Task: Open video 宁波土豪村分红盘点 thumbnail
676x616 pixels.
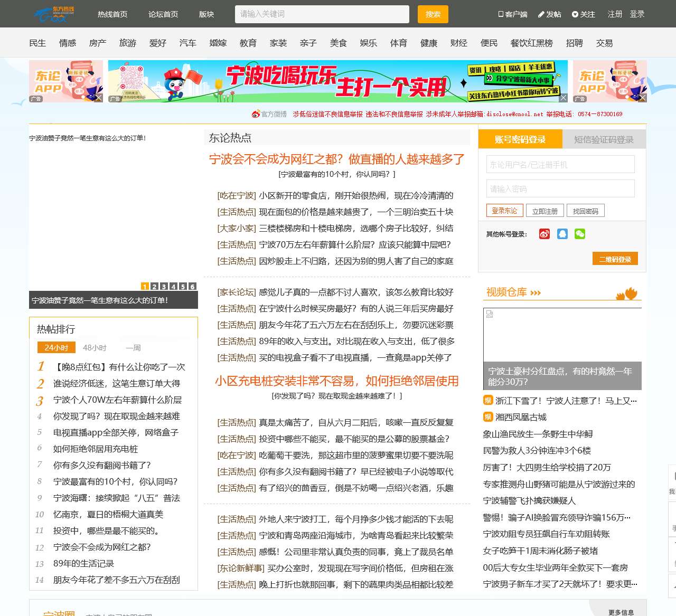Action: tap(562, 348)
